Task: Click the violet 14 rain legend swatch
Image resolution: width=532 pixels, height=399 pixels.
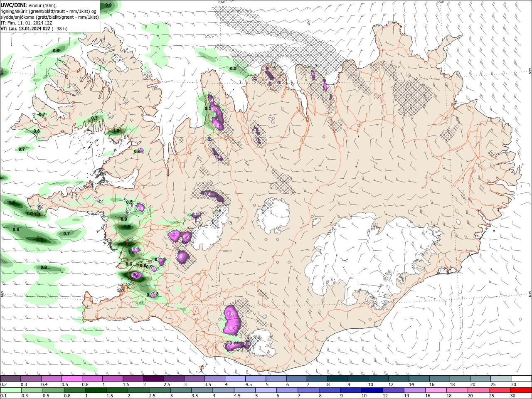Action: point(415,390)
